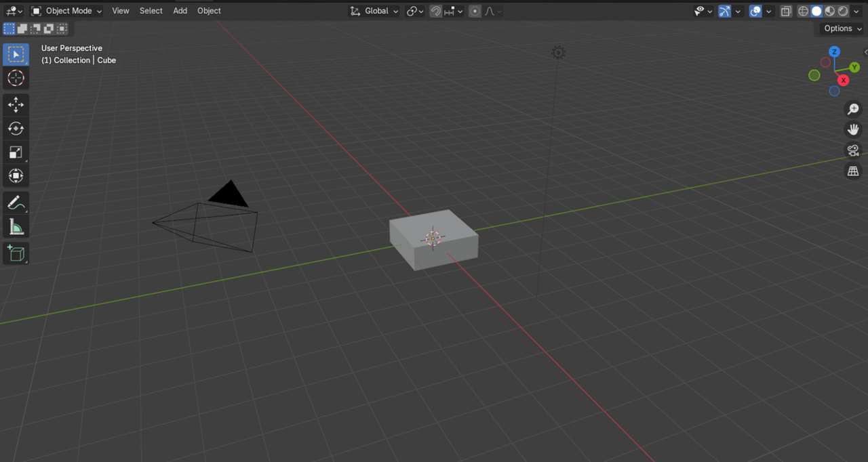Click the zoom view magnifier icon
Screen dimensions: 868x462
(853, 109)
